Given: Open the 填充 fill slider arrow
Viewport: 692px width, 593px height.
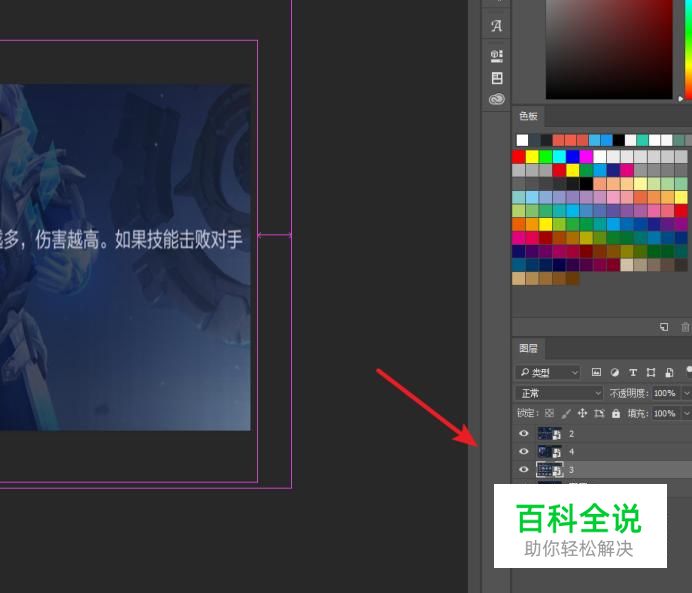Looking at the screenshot, I should tap(686, 413).
